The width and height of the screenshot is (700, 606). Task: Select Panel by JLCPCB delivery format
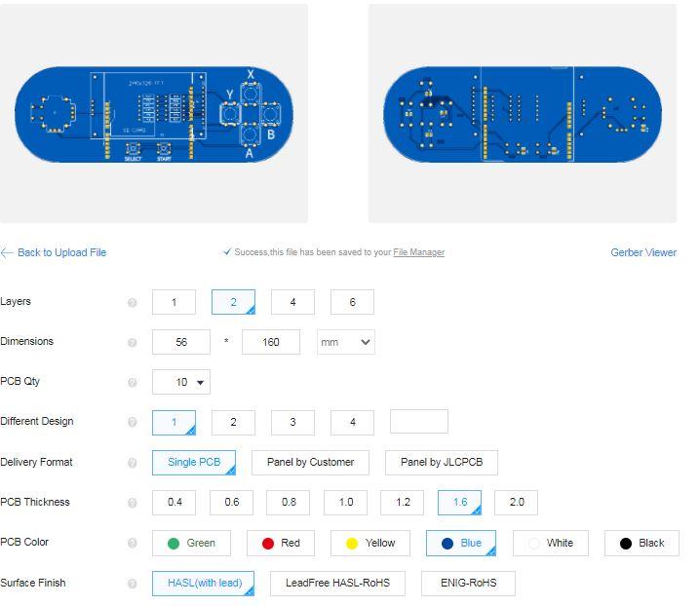pyautogui.click(x=442, y=463)
